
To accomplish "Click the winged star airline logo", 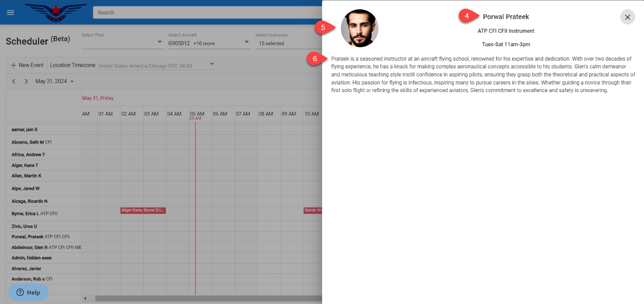I will pyautogui.click(x=56, y=12).
